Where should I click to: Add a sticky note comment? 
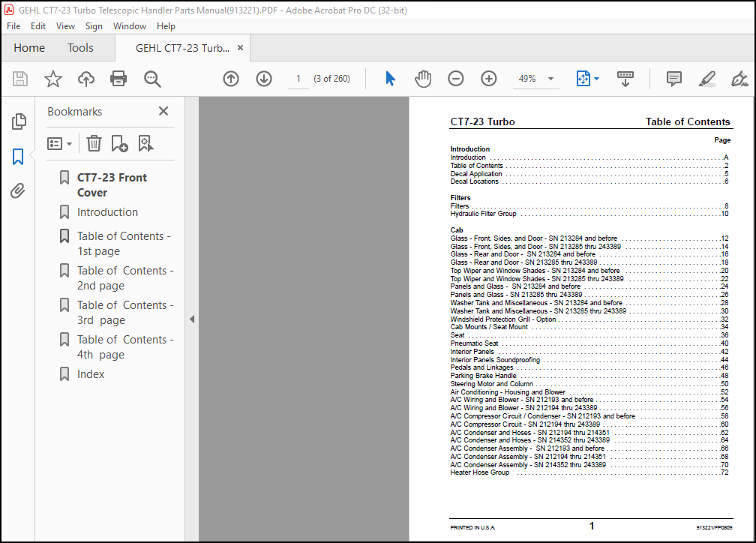click(x=674, y=79)
